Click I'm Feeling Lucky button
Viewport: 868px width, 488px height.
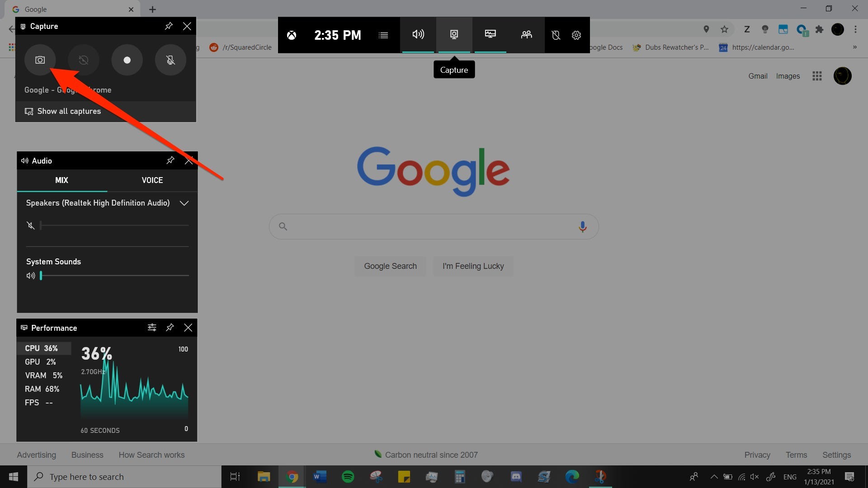[x=473, y=266]
